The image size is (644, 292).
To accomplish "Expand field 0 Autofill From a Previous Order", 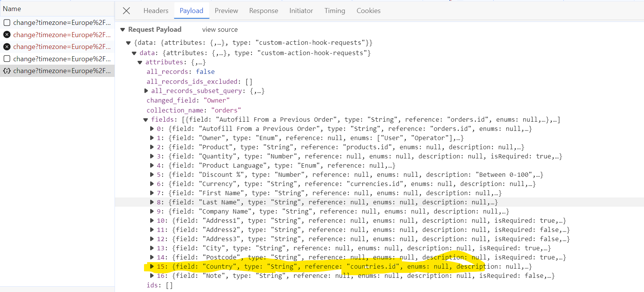I will tap(152, 129).
